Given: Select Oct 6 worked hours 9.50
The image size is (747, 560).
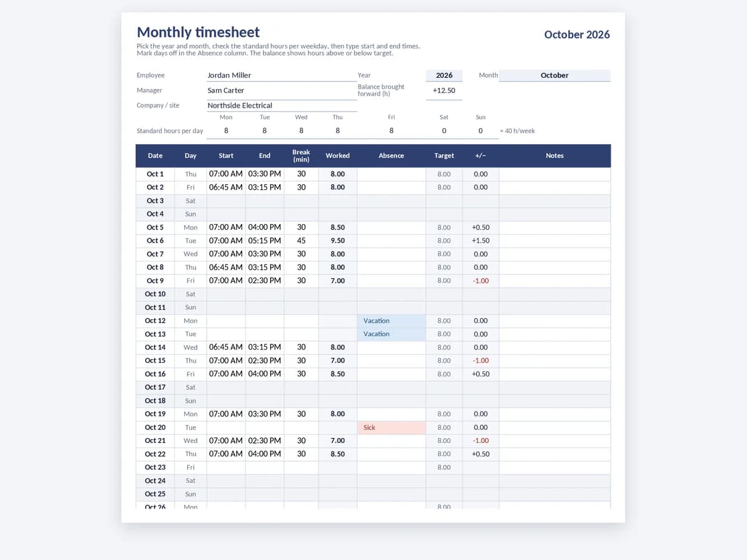Looking at the screenshot, I should (x=337, y=241).
